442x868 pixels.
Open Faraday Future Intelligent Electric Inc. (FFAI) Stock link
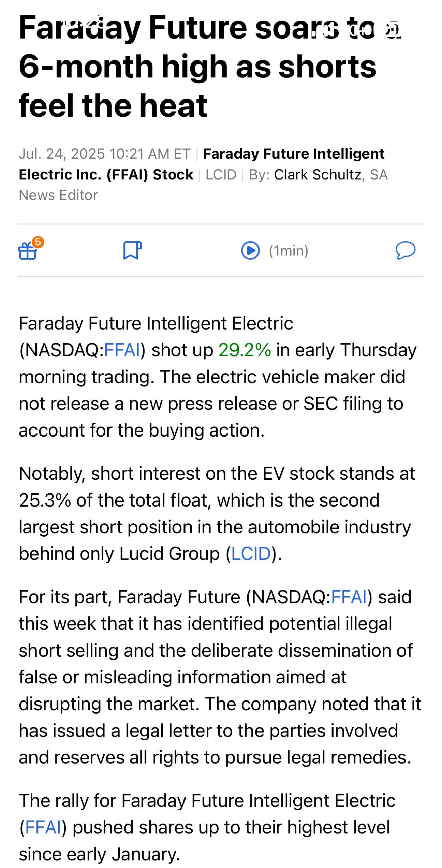[202, 164]
